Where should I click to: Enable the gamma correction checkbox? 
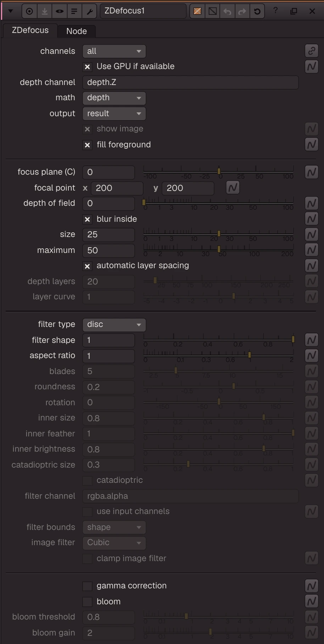[87, 586]
